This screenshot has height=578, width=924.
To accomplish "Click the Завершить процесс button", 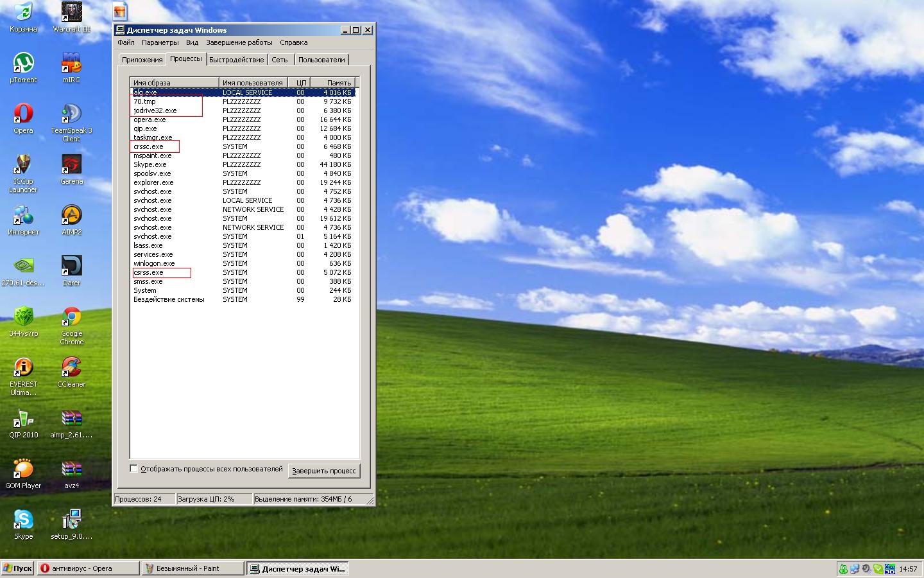I will pos(323,471).
